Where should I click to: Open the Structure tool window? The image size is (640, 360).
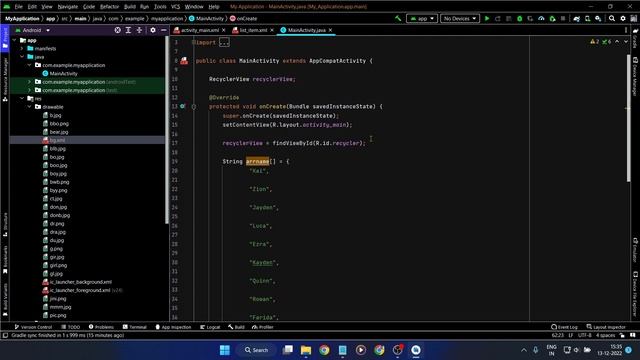pos(5,224)
